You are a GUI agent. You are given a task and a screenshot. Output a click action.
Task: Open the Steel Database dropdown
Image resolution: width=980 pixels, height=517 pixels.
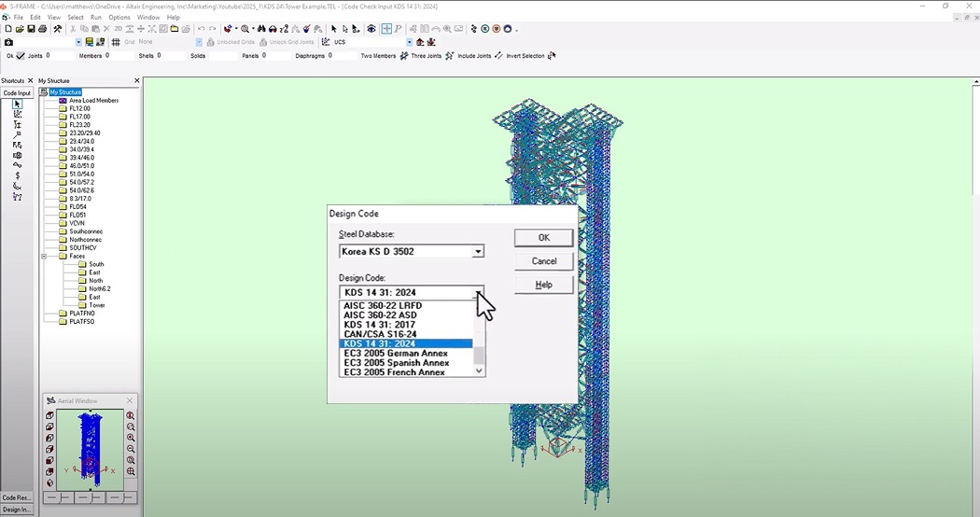click(478, 252)
